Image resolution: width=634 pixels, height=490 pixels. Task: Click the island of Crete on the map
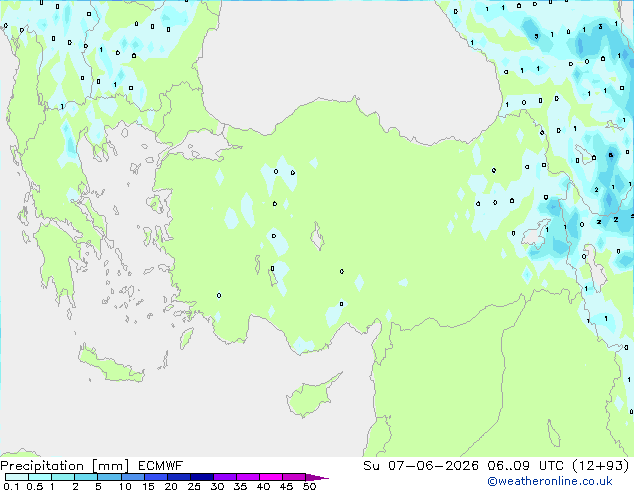110,364
